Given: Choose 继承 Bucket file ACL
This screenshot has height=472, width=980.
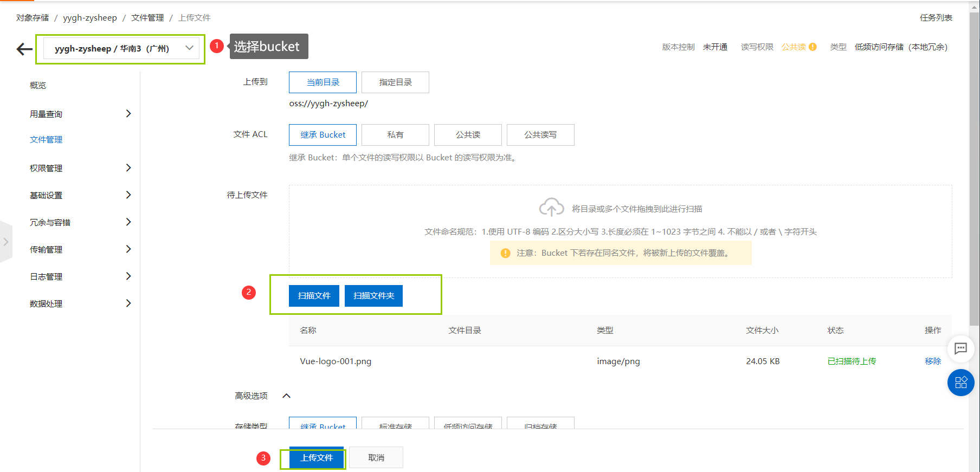Looking at the screenshot, I should click(x=323, y=135).
